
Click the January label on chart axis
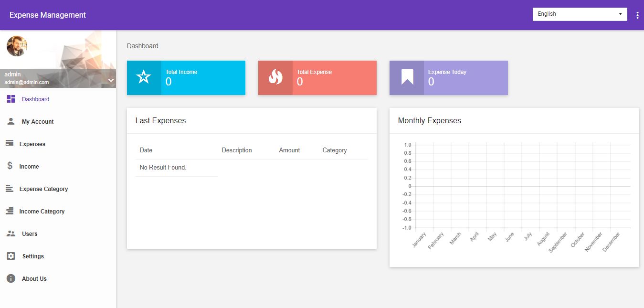pyautogui.click(x=419, y=240)
